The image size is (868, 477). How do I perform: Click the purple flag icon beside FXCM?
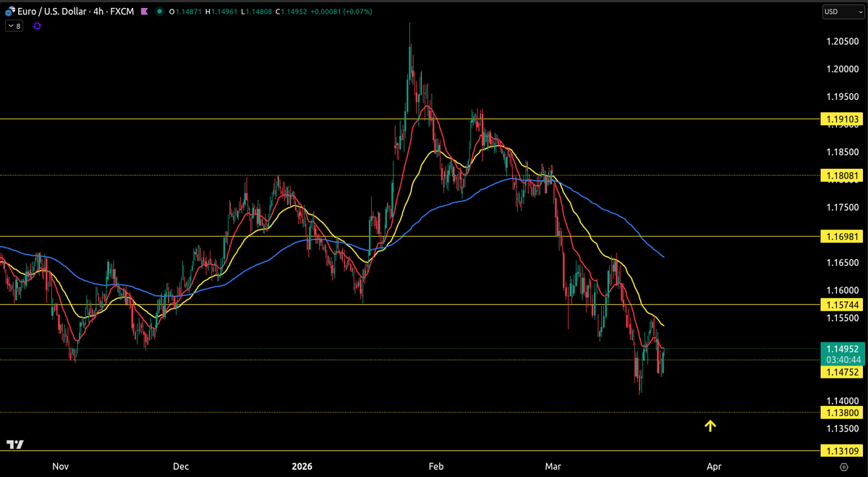pos(145,12)
